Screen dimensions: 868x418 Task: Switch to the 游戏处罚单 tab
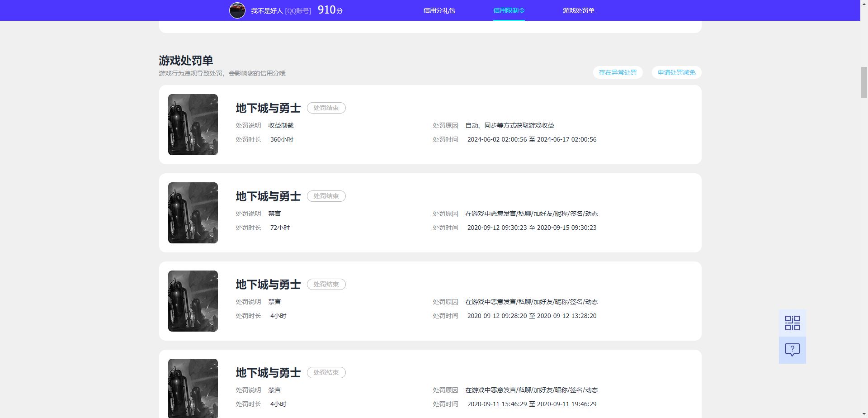[x=579, y=10]
